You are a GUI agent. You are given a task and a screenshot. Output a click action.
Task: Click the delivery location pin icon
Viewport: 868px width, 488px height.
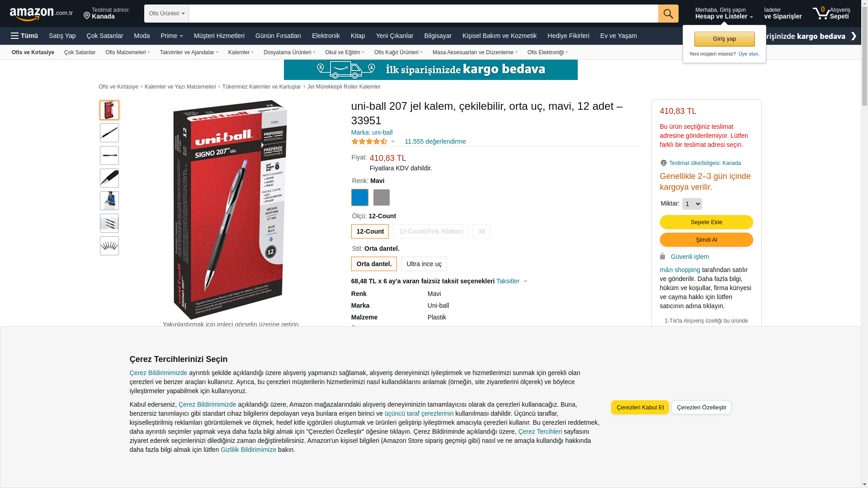[87, 16]
